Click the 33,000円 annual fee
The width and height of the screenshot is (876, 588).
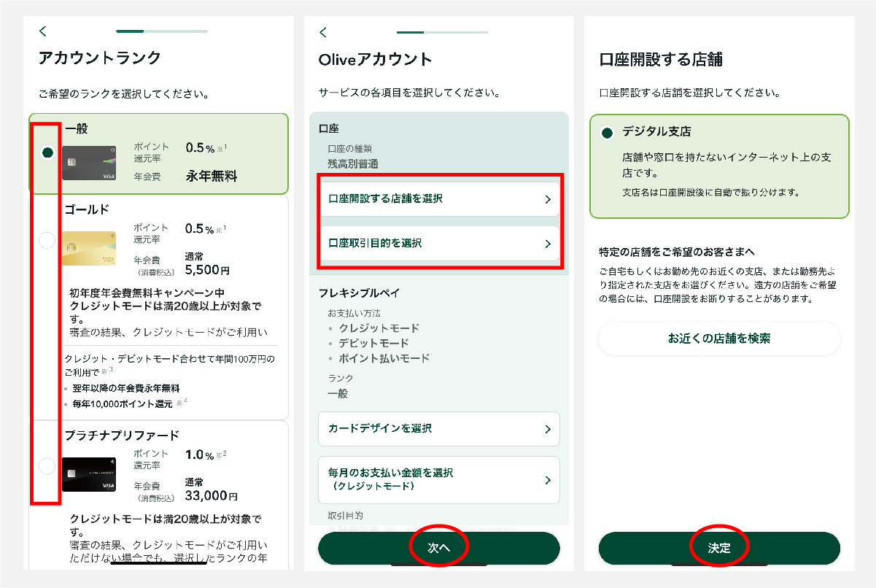(212, 496)
